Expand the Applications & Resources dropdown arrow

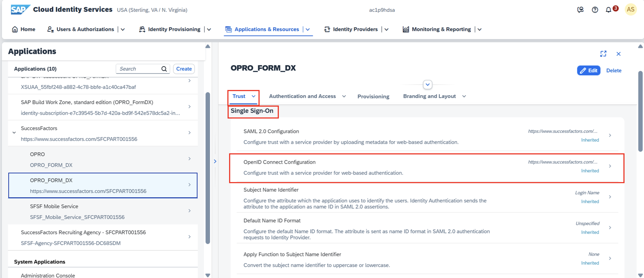[308, 29]
